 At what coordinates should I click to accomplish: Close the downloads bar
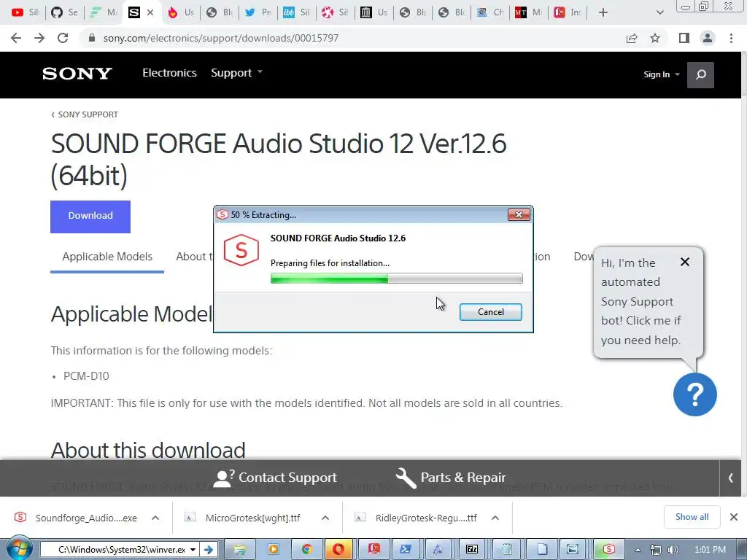click(x=734, y=517)
